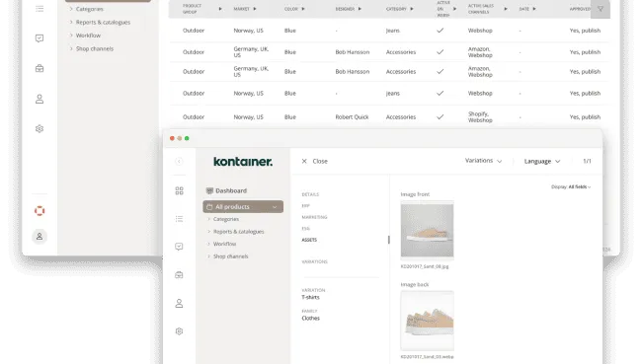Viewport: 642px width, 364px height.
Task: Select the Assets section tab
Action: click(x=309, y=240)
